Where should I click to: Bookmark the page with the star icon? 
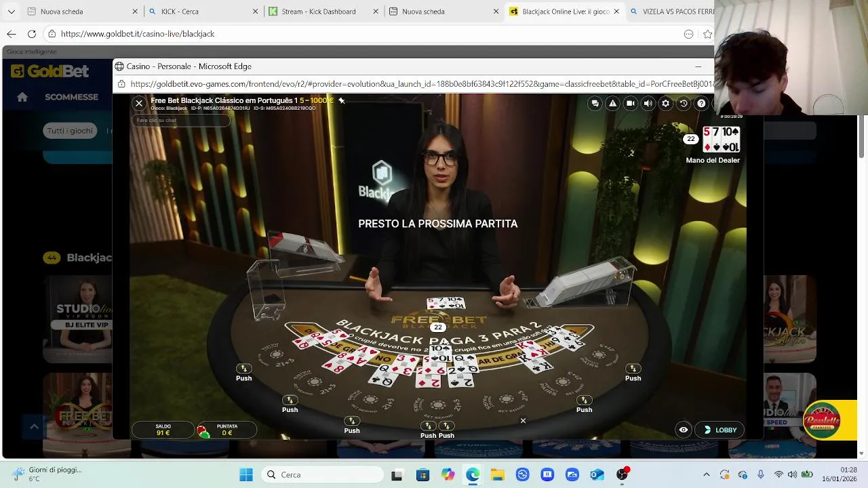(x=707, y=34)
